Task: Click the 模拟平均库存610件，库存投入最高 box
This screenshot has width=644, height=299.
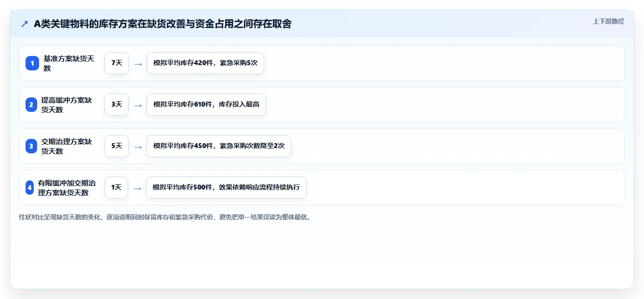Action: tap(206, 105)
